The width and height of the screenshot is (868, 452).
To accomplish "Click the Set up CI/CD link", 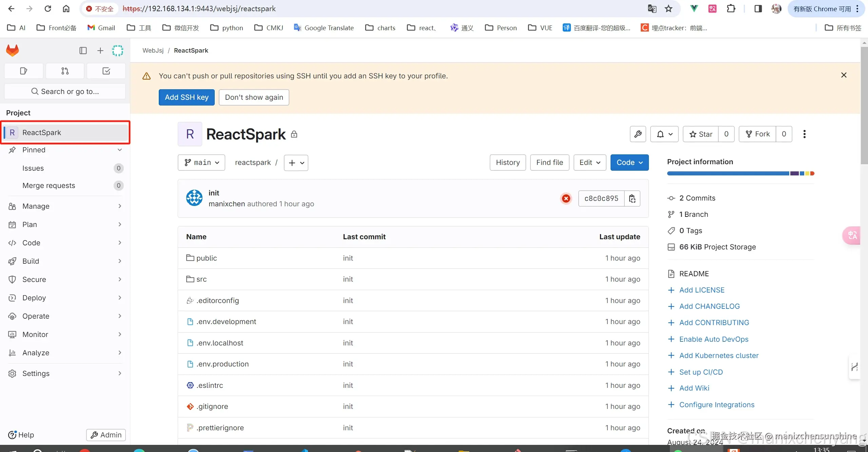I will point(701,372).
